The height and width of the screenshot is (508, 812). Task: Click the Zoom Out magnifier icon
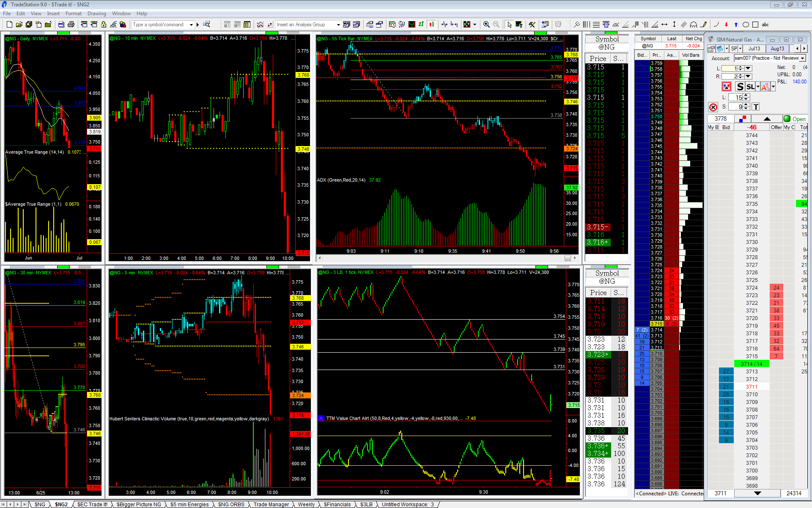(496, 25)
